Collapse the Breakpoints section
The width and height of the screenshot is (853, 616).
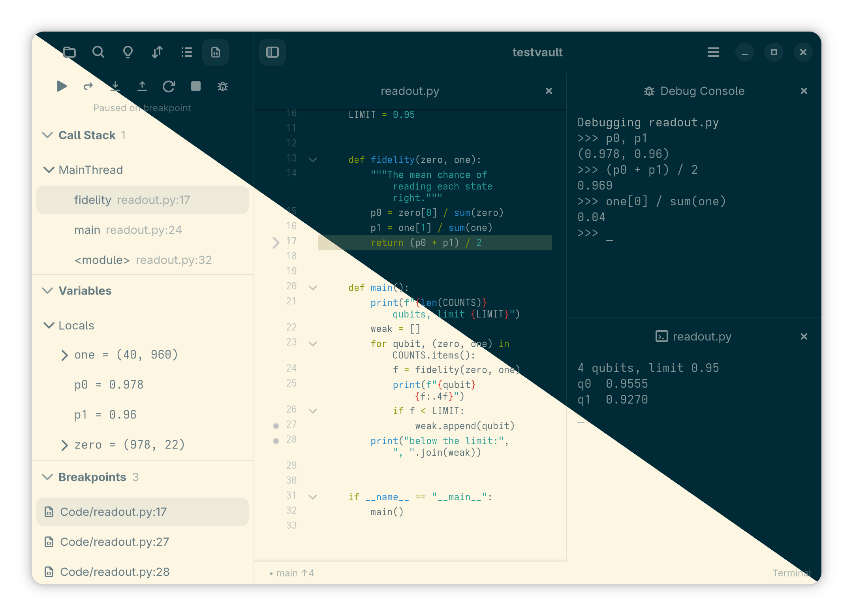47,477
